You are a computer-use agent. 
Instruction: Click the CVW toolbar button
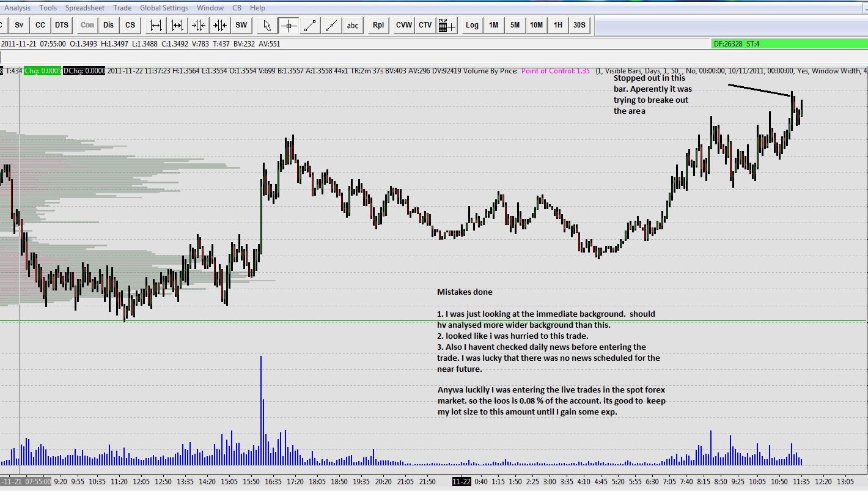(404, 25)
